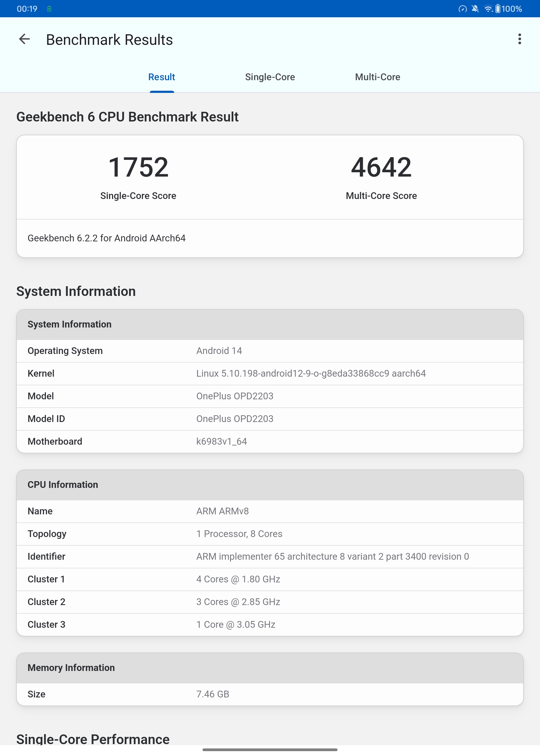Screen dimensions: 540x756
Task: Tap Cluster 2 value 3 Cores @ 2.85 GHz
Action: tap(238, 602)
